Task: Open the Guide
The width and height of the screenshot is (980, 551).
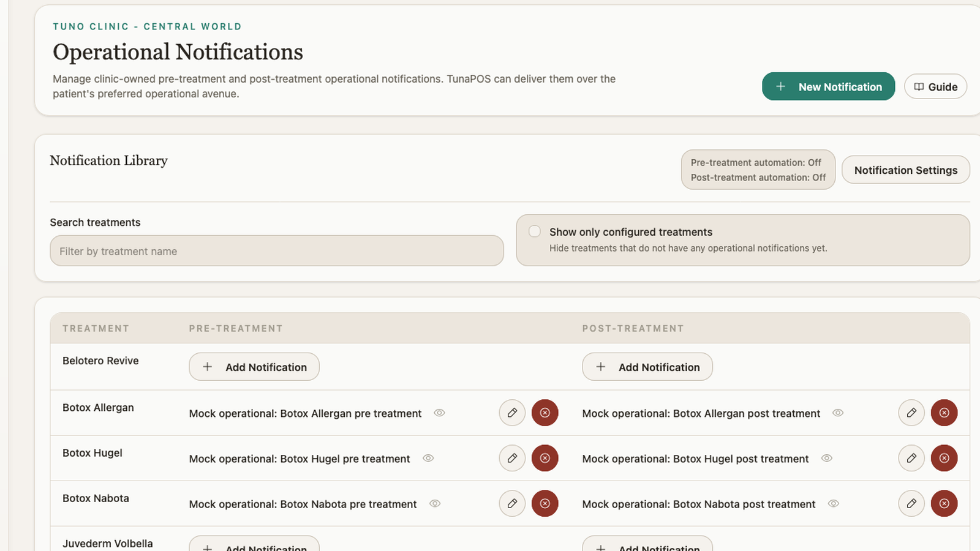Action: point(935,86)
